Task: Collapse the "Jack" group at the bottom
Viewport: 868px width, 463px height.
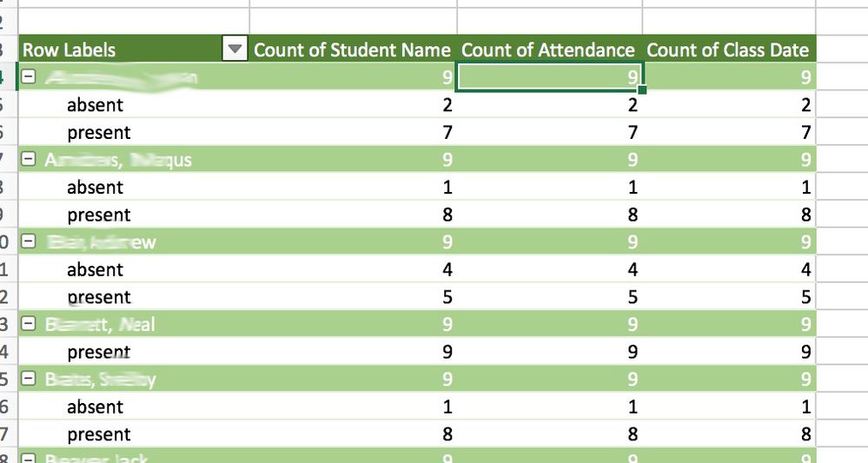Action: point(29,457)
